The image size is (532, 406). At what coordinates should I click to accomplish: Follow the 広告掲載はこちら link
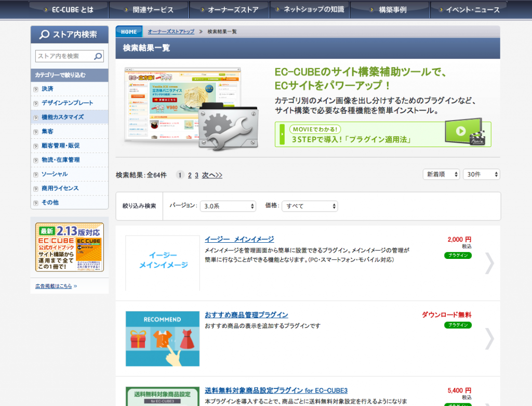coord(54,286)
